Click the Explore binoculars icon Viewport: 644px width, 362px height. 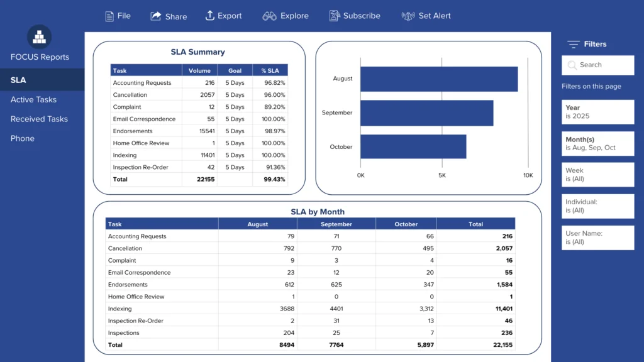click(270, 16)
